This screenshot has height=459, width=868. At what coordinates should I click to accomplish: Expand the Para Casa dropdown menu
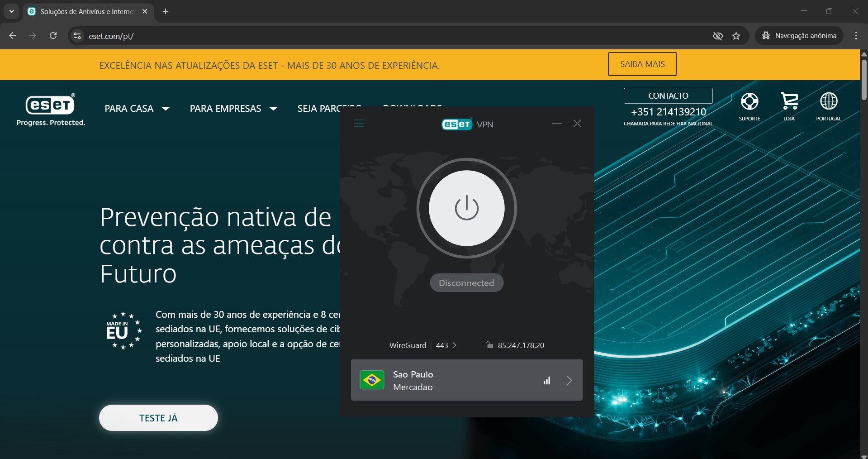click(x=137, y=109)
